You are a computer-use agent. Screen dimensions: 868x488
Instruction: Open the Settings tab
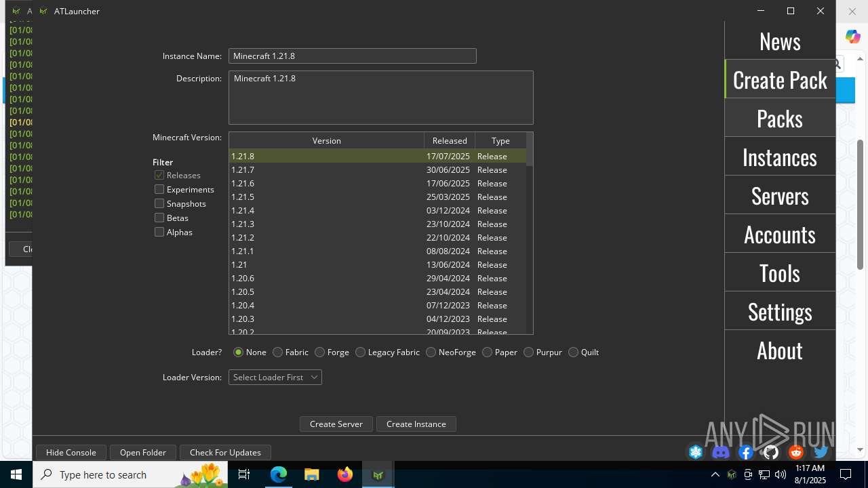pos(780,311)
